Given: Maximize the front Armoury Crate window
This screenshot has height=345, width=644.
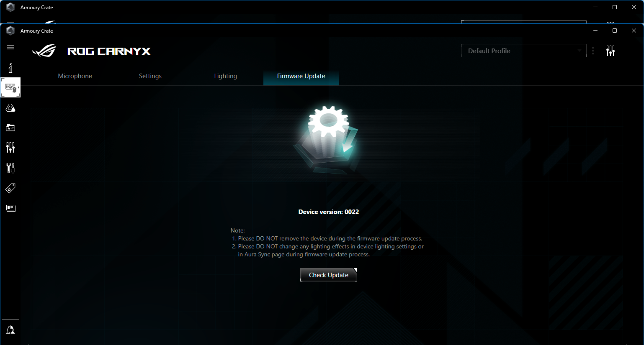Looking at the screenshot, I should [615, 31].
